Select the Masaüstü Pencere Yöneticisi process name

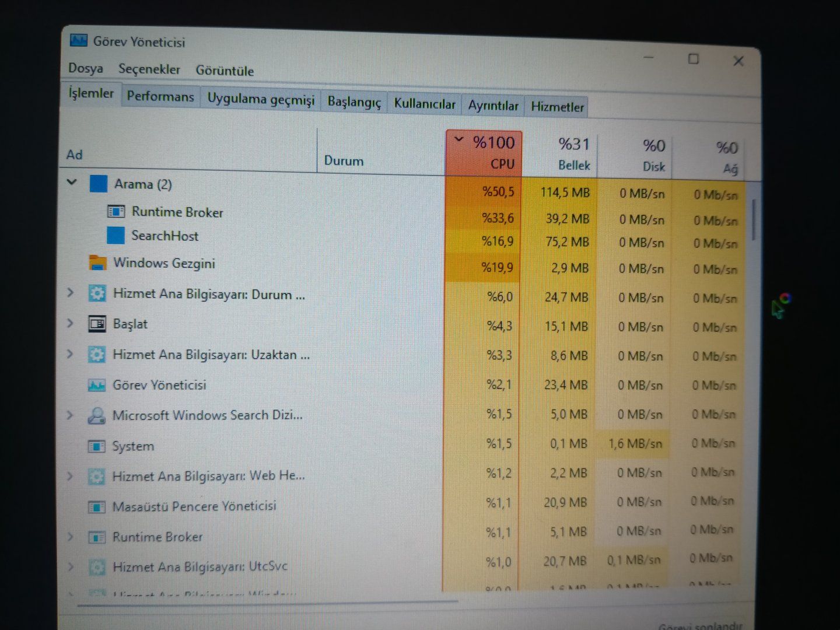194,506
